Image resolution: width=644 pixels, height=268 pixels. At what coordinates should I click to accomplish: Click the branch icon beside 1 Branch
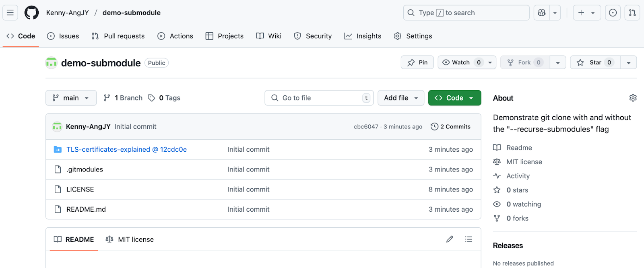pyautogui.click(x=107, y=98)
